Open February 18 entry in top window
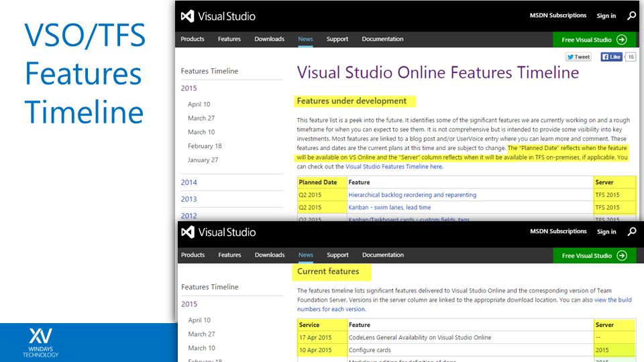Viewport: 644px width, 362px height. pyautogui.click(x=205, y=146)
